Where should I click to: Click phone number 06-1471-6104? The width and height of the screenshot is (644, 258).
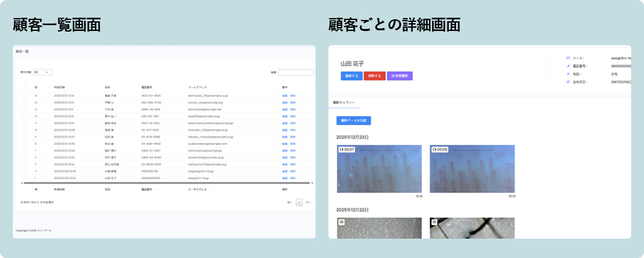[x=150, y=130]
